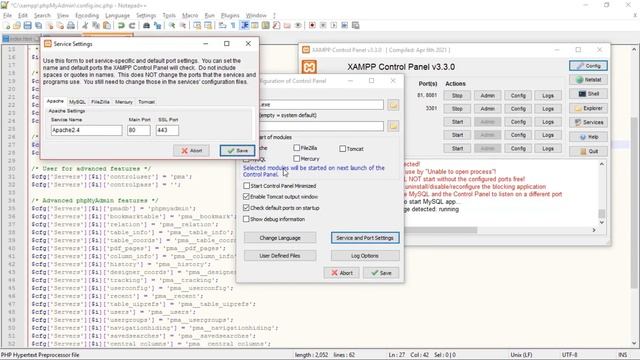Viewport: 640px width, 360px height.
Task: Open the Macro menu
Action: 190,15
